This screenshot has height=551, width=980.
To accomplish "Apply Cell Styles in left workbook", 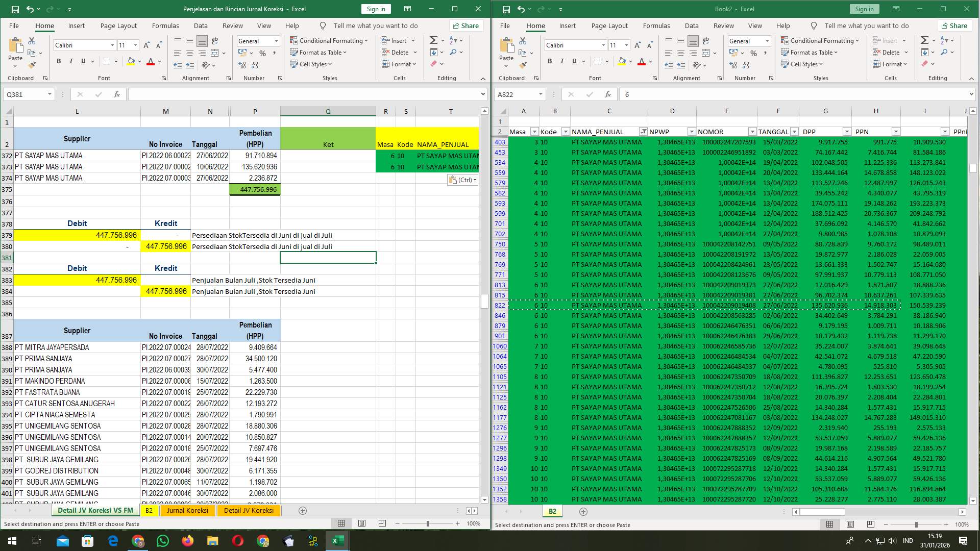I will click(x=311, y=64).
